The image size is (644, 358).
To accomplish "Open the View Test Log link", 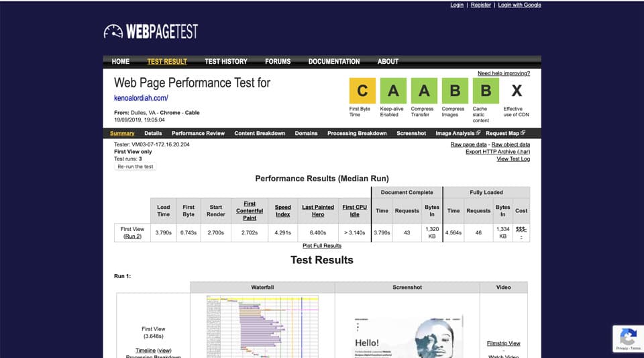I will tap(513, 159).
